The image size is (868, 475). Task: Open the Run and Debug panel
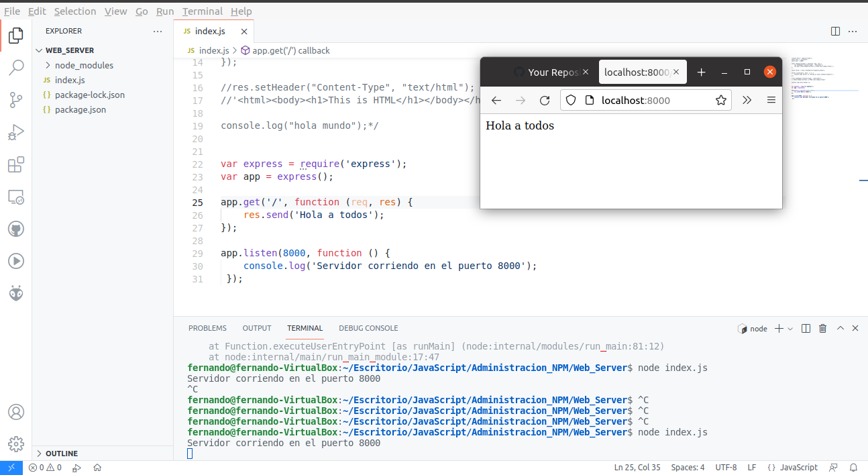(x=15, y=131)
